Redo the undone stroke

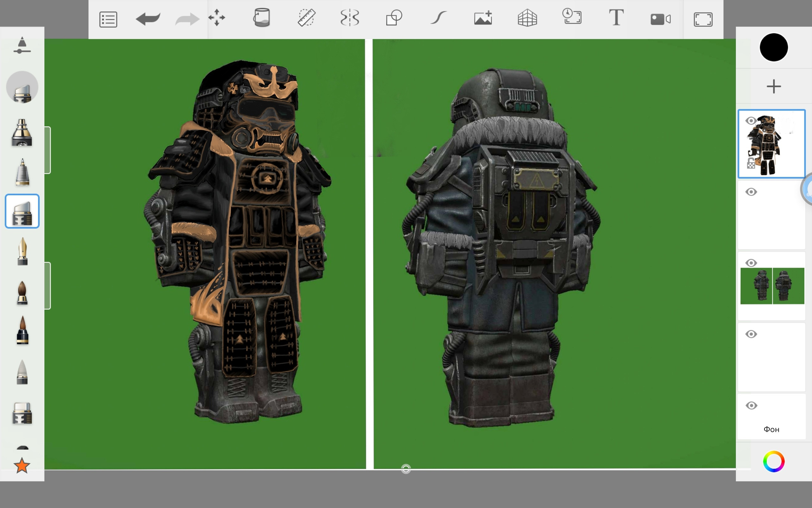tap(187, 19)
